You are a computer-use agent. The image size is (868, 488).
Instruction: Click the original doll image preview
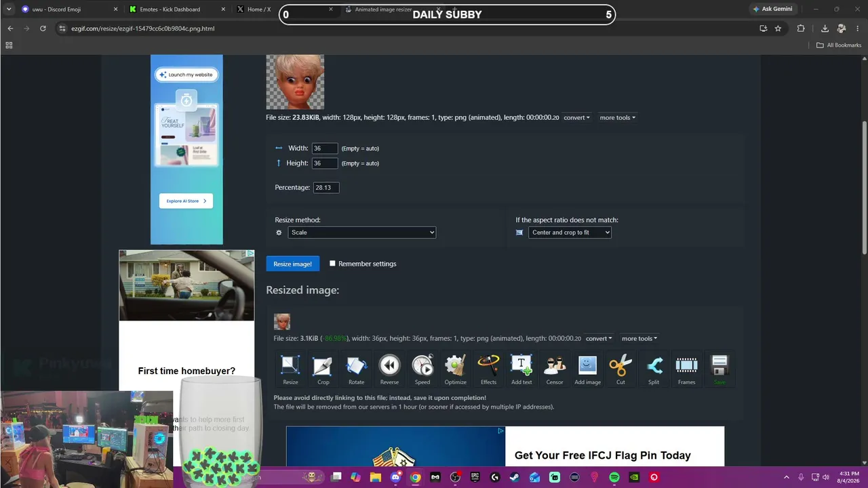click(295, 82)
